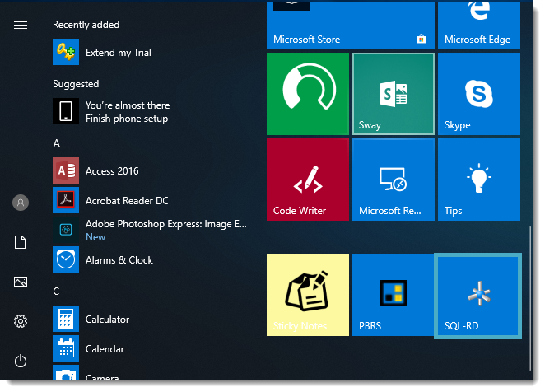Screen dimensions: 545x392
Task: Launch Microsoft Edge tile
Action: tap(479, 25)
